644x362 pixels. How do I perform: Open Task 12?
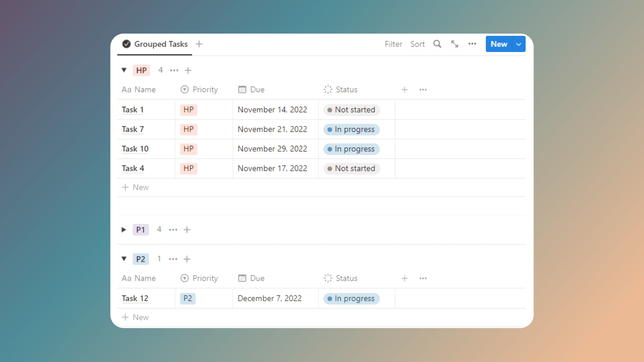[135, 298]
